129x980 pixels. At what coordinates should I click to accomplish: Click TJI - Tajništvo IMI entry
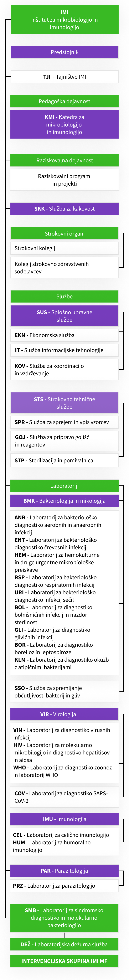coord(64,77)
